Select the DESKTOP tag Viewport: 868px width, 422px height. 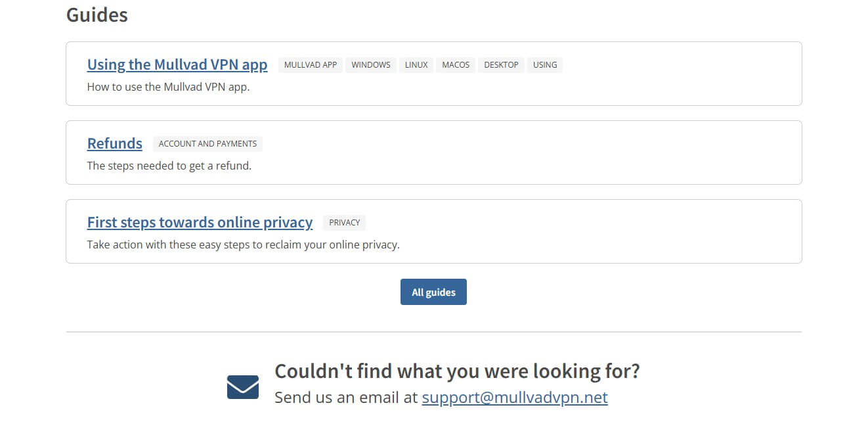(x=501, y=65)
